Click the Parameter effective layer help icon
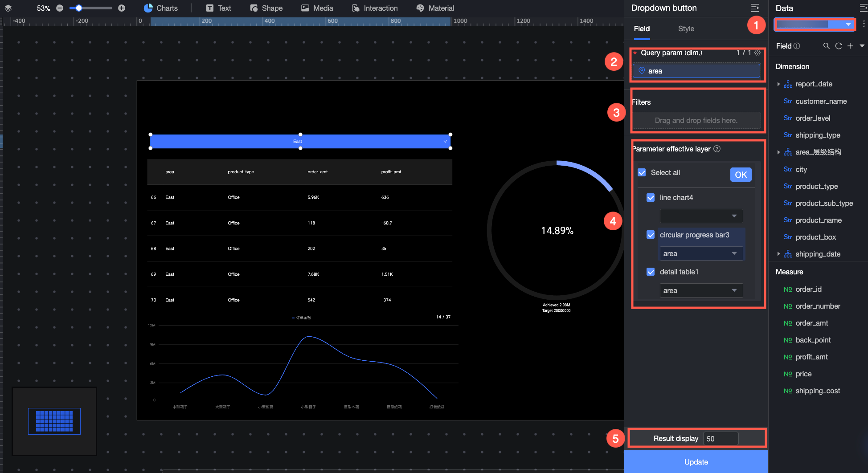868x473 pixels. [x=717, y=149]
